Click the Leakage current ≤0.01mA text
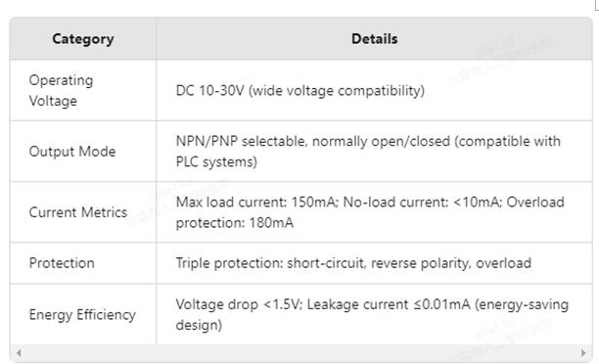This screenshot has width=599, height=364. (389, 304)
